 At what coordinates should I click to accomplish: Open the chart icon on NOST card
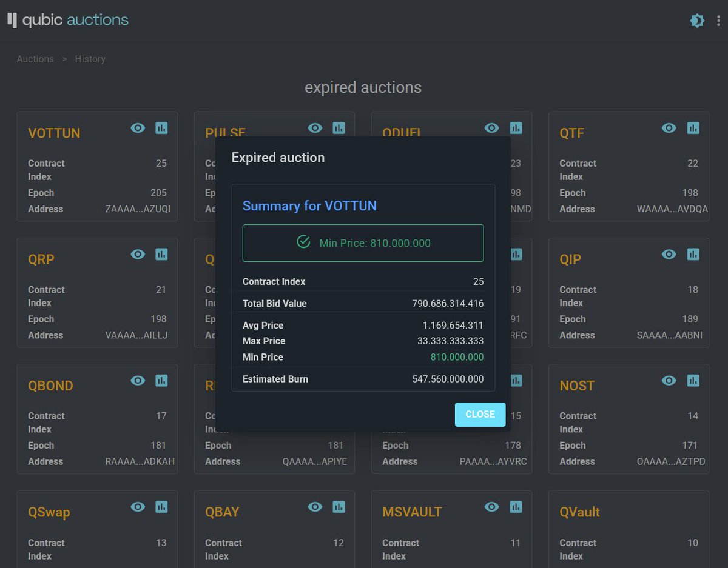coord(693,381)
